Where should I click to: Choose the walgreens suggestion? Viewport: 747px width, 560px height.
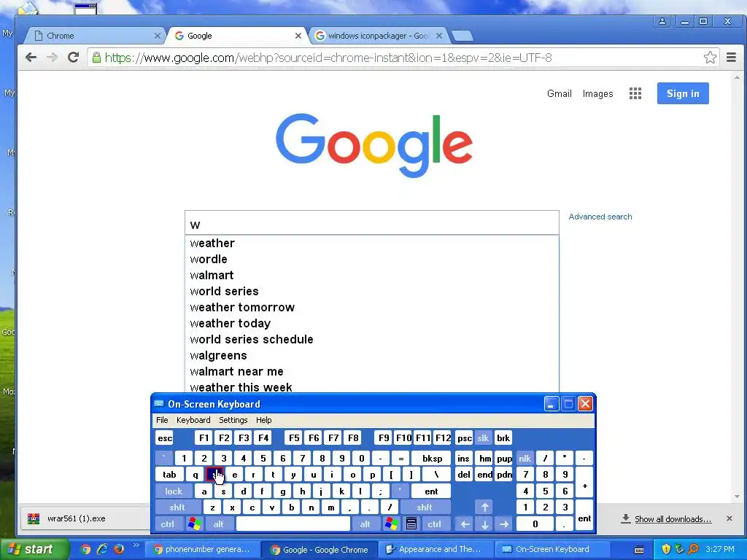[371, 356]
